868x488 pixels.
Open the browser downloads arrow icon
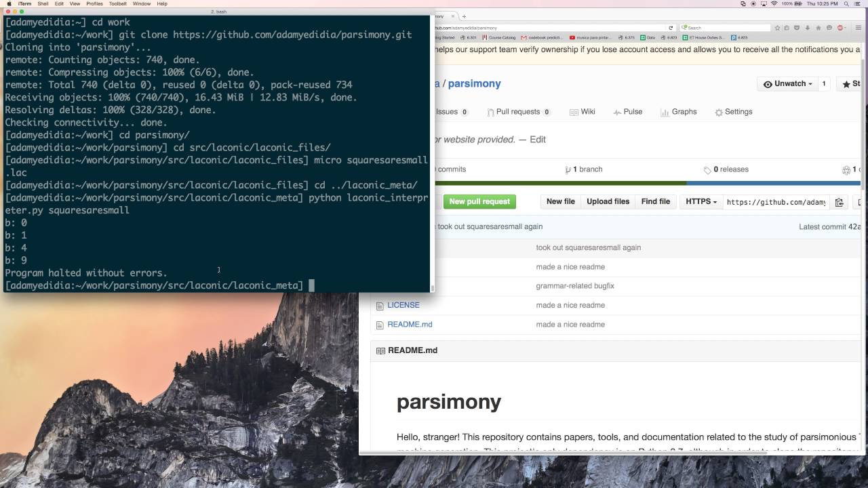click(808, 28)
